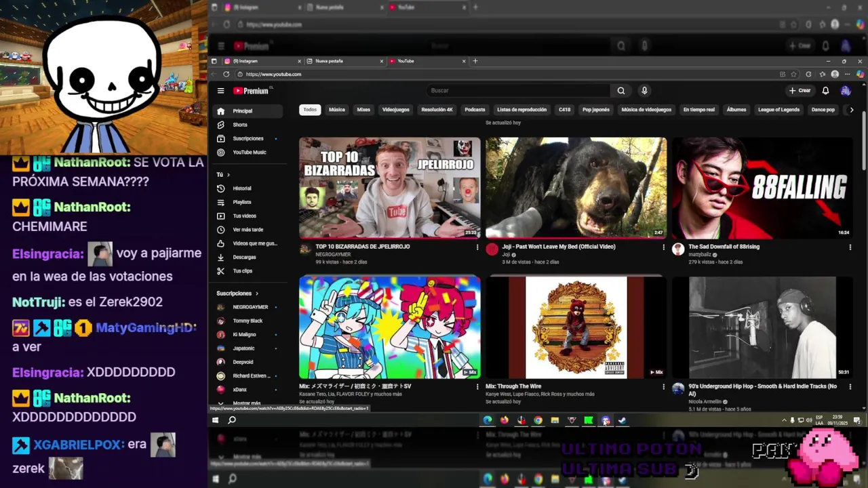The width and height of the screenshot is (868, 488).
Task: Open Tus videos in the sidebar
Action: tap(246, 216)
